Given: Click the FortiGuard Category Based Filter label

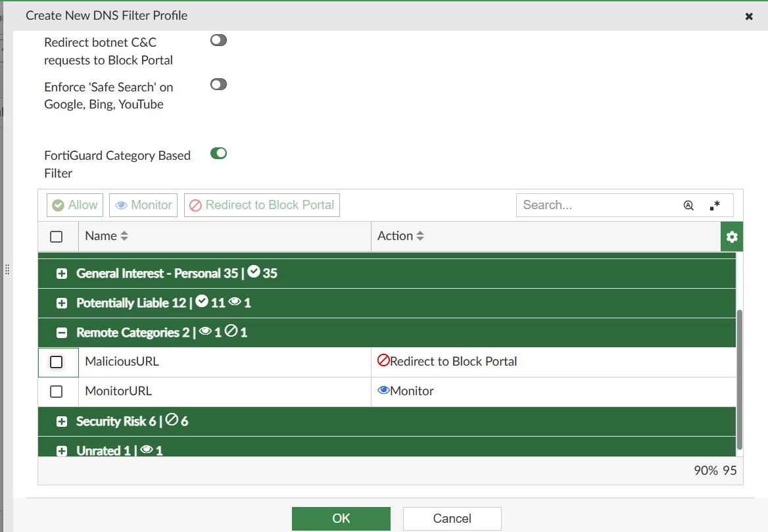Looking at the screenshot, I should pos(118,164).
